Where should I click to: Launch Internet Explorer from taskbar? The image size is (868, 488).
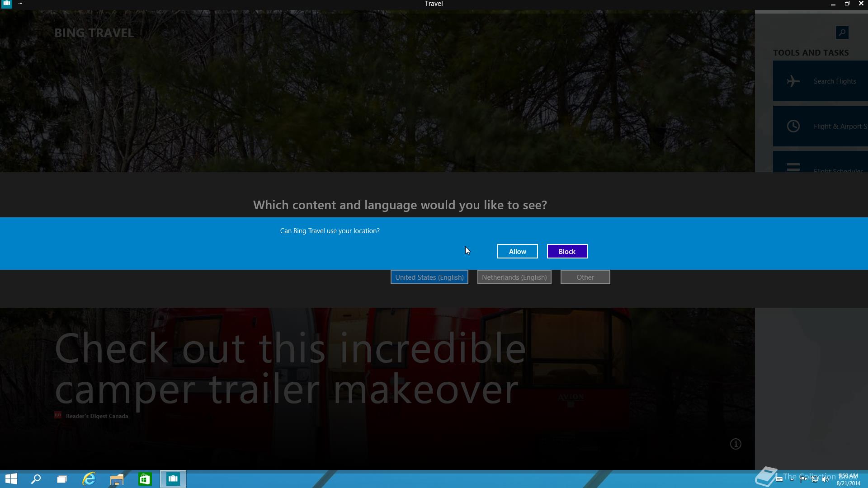pyautogui.click(x=89, y=479)
